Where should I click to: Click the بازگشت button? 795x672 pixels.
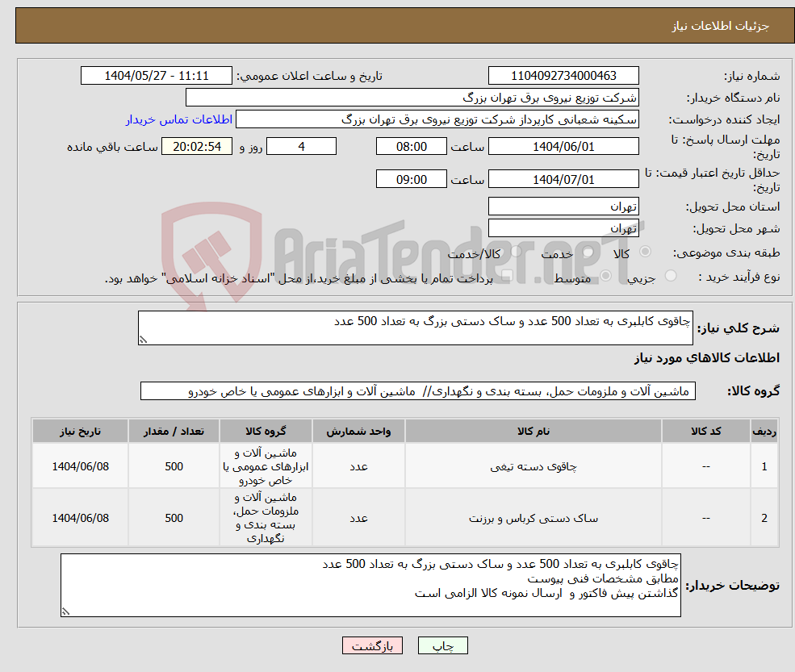coord(372,645)
